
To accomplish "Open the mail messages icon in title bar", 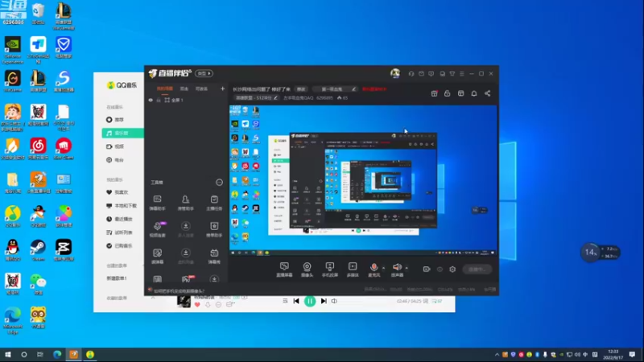I will coord(421,74).
